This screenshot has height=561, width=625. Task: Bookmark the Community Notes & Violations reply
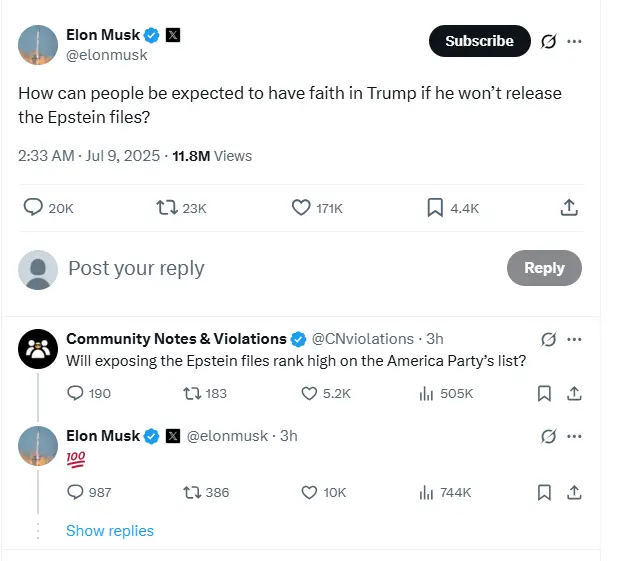(544, 393)
